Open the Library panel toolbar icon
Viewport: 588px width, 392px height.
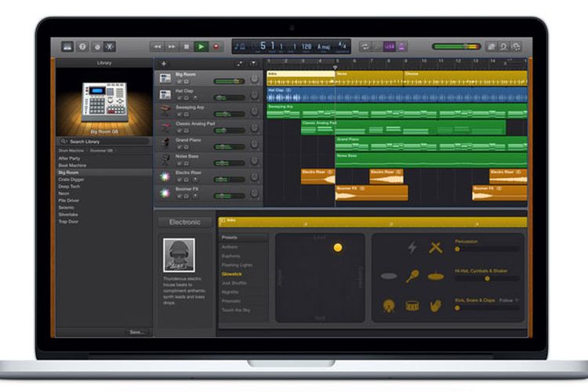click(x=67, y=47)
